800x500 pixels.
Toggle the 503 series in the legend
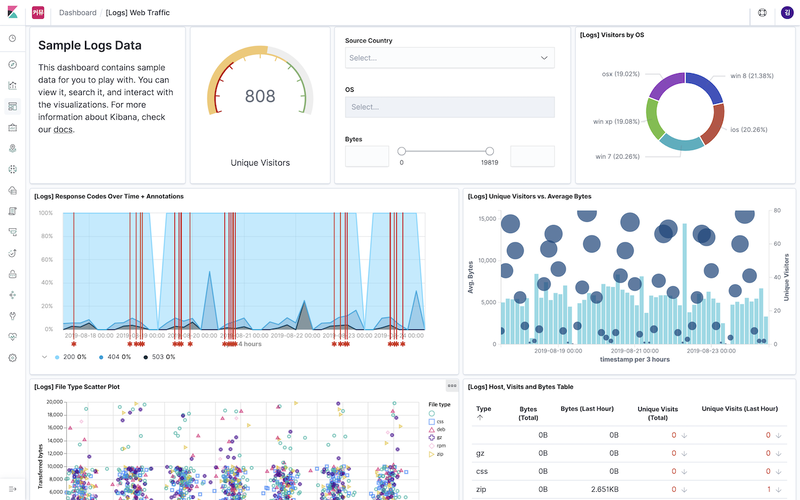click(x=159, y=357)
